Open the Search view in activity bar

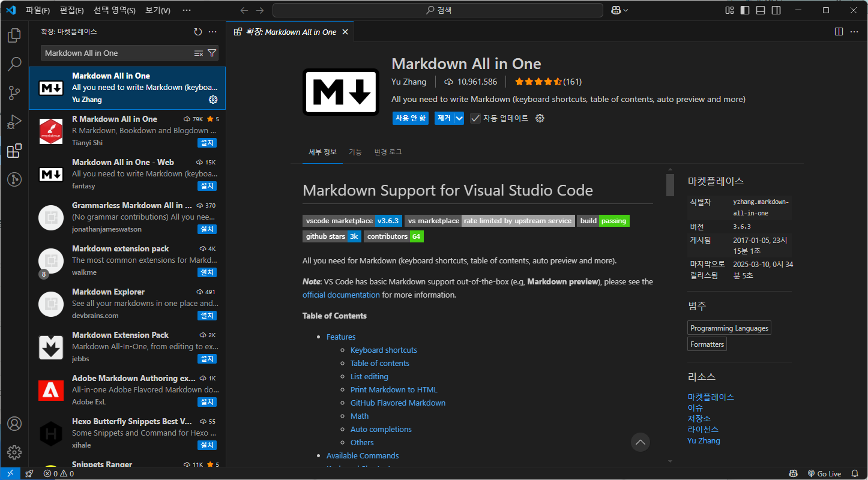pos(14,64)
